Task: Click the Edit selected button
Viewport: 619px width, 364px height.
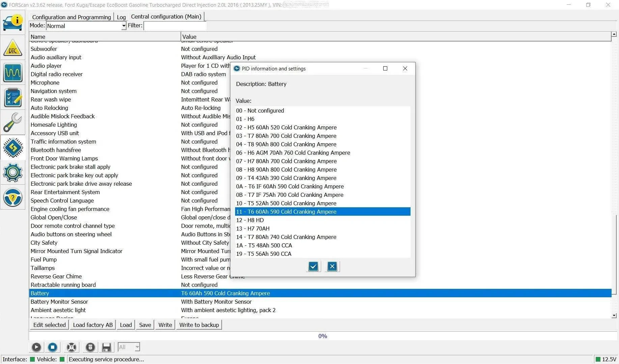Action: coord(50,325)
